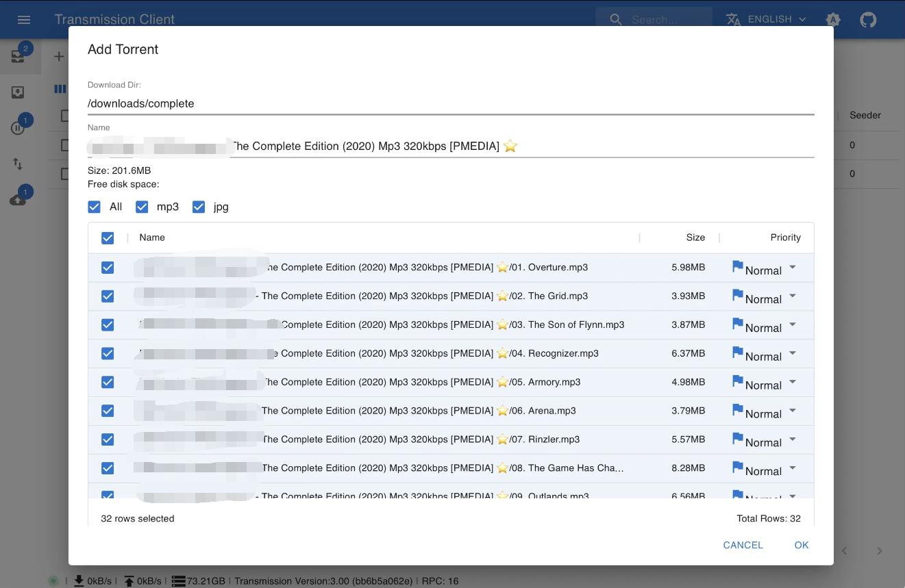
Task: Click the search magnifier icon
Action: (616, 19)
